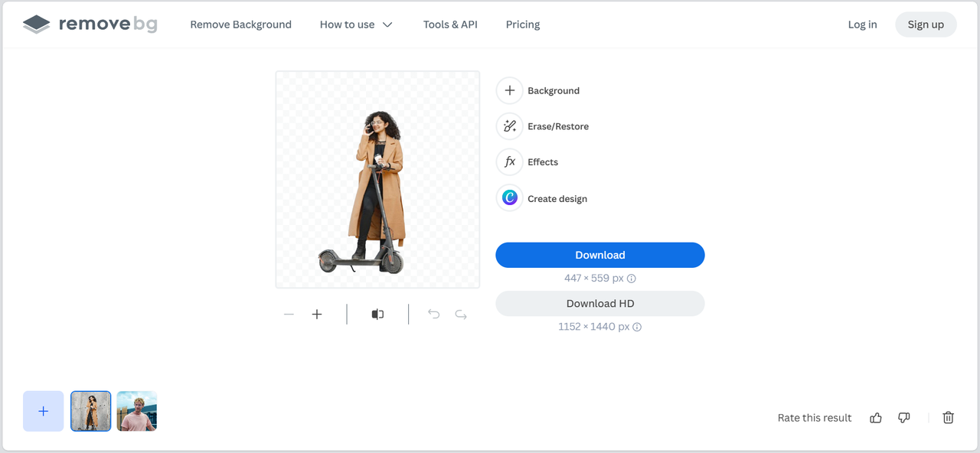Select the woman with scooter thumbnail
This screenshot has width=980, height=453.
click(91, 411)
